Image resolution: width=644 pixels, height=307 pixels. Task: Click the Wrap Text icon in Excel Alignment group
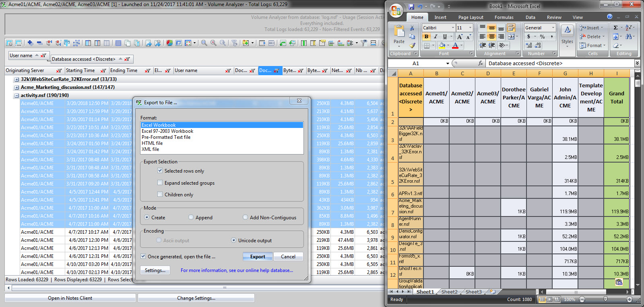point(511,28)
